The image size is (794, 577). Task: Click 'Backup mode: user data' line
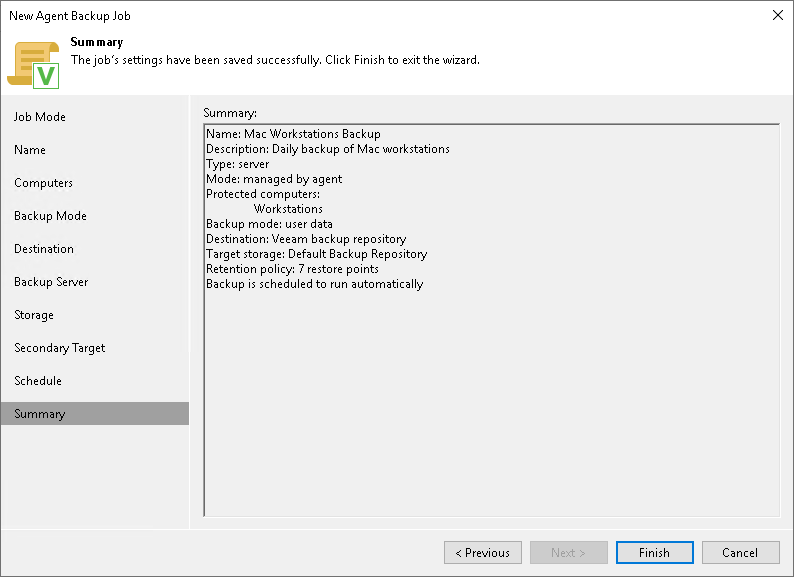point(269,224)
